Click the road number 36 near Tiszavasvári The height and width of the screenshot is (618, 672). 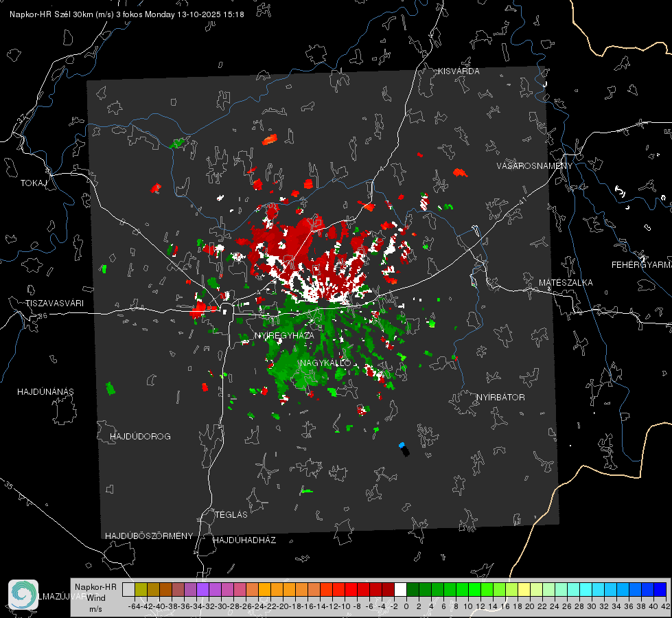[43, 316]
